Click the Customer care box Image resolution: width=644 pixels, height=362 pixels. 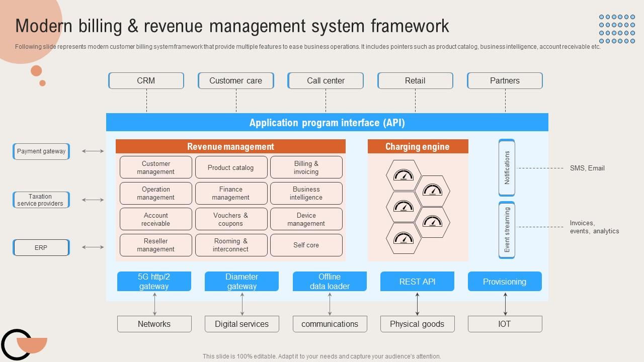pos(235,81)
